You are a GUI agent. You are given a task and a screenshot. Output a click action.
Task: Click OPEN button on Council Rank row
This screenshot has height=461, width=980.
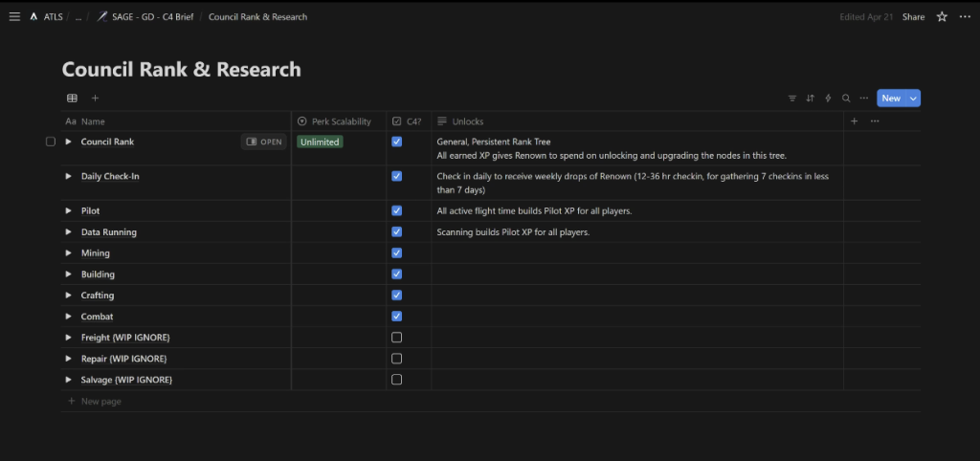pyautogui.click(x=264, y=142)
